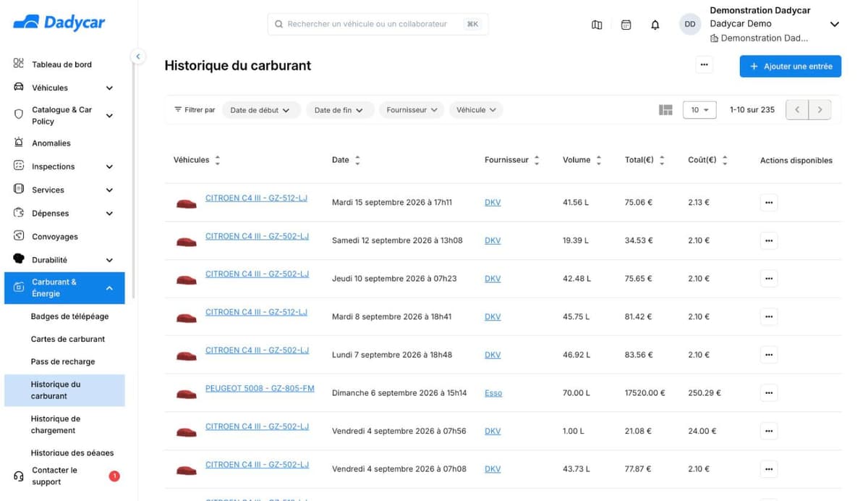Sort by the Date column
868x501 pixels.
(x=357, y=161)
